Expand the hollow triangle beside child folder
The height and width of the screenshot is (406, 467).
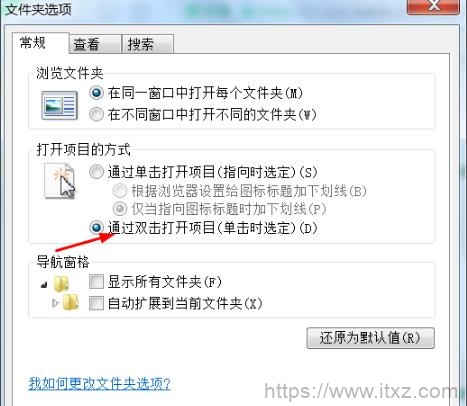coord(55,303)
